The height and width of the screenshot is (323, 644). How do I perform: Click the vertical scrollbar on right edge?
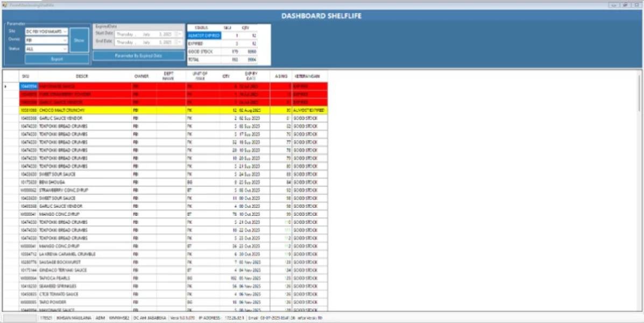pyautogui.click(x=639, y=188)
